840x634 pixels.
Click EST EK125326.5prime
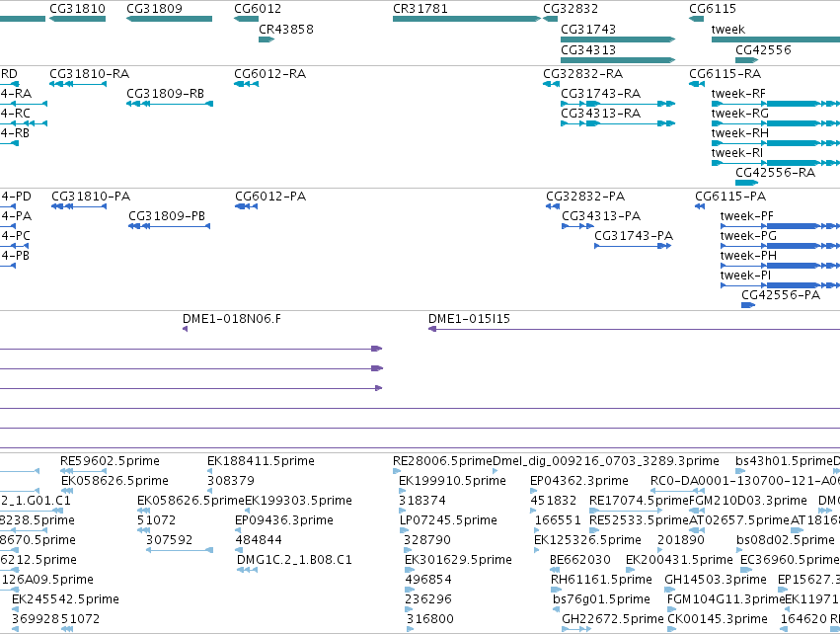pyautogui.click(x=587, y=540)
